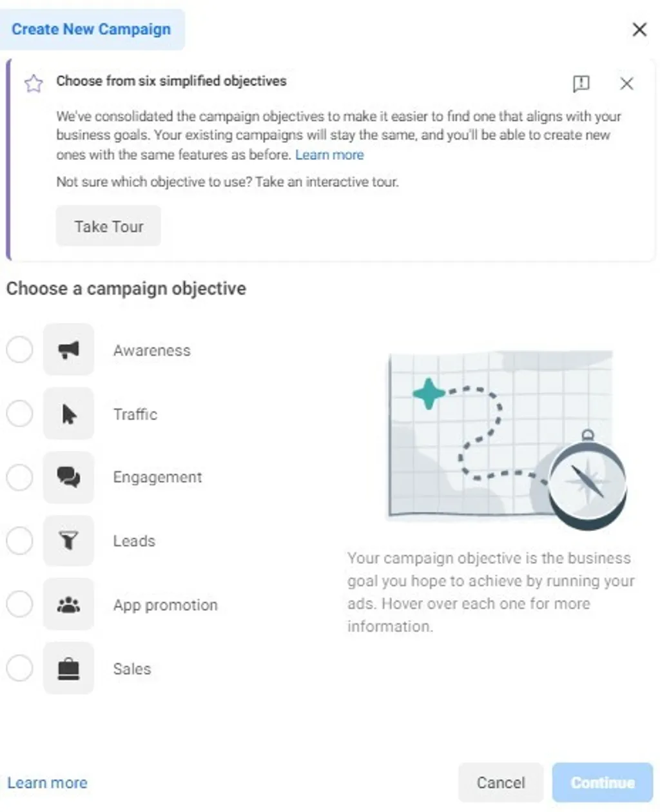Click the feedback report icon in banner
The width and height of the screenshot is (660, 812).
[581, 84]
